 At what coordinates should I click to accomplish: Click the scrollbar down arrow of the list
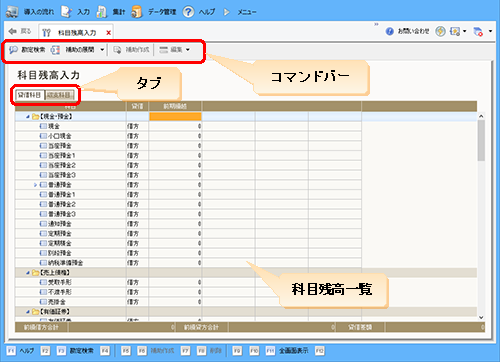click(481, 318)
